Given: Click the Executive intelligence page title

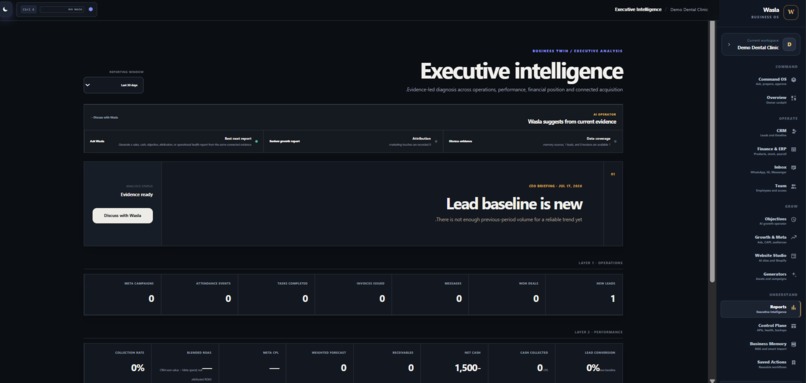Looking at the screenshot, I should click(521, 71).
